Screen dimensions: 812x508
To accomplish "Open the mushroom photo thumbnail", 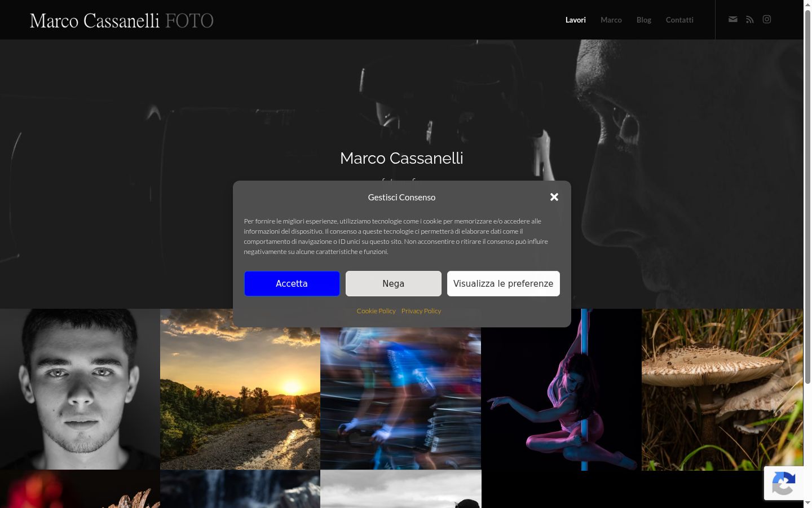I will [722, 389].
